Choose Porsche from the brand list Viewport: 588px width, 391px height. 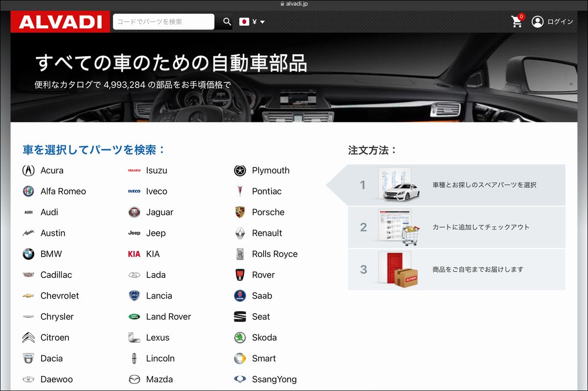click(x=268, y=212)
